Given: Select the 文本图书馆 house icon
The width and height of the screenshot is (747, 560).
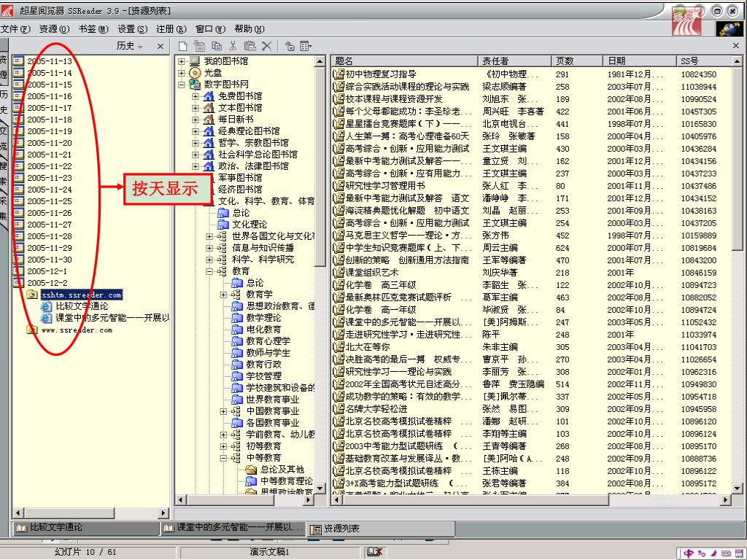Looking at the screenshot, I should click(x=209, y=108).
